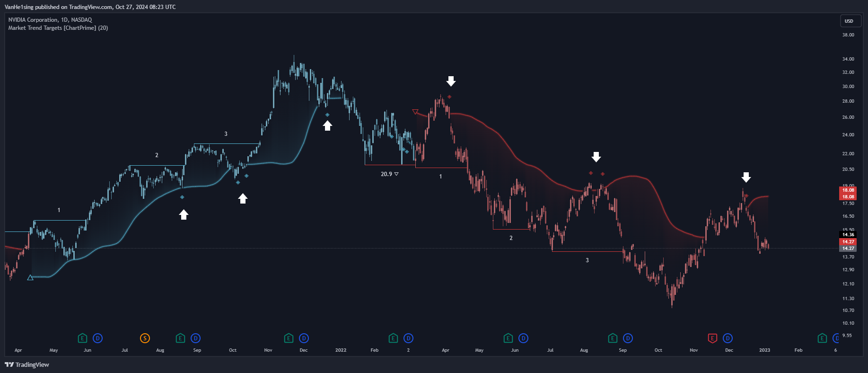Screen dimensions: 868x373
Task: Click the 2022 label on time axis
Action: [x=341, y=350]
